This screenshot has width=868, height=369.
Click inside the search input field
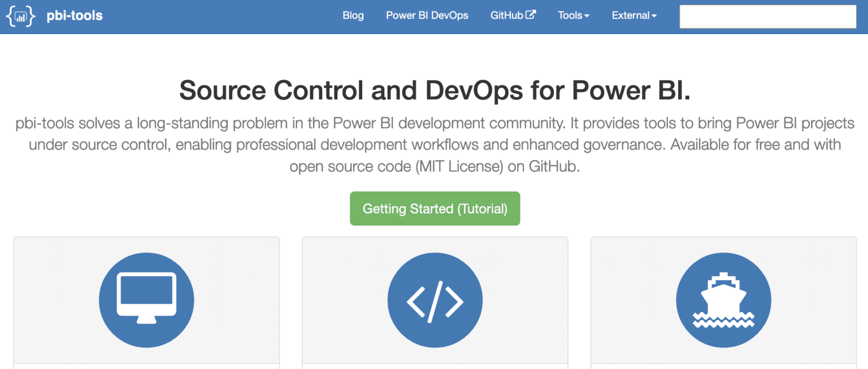(x=768, y=16)
